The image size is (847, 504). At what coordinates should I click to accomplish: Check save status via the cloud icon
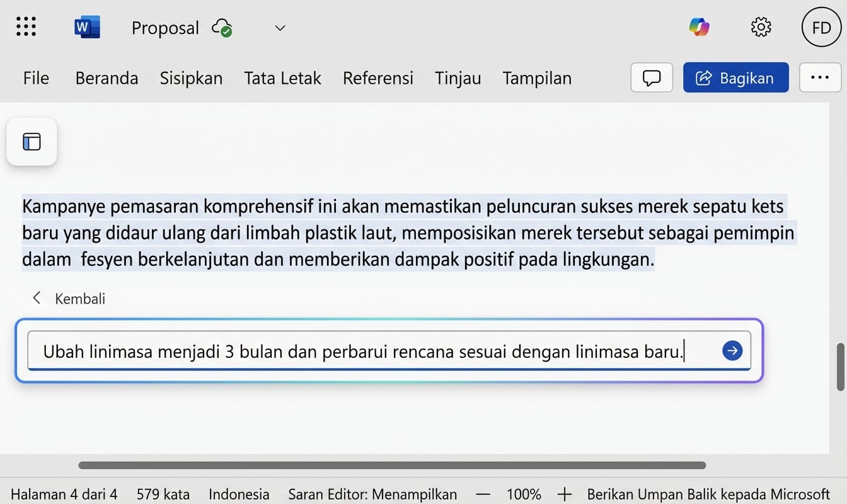[222, 28]
